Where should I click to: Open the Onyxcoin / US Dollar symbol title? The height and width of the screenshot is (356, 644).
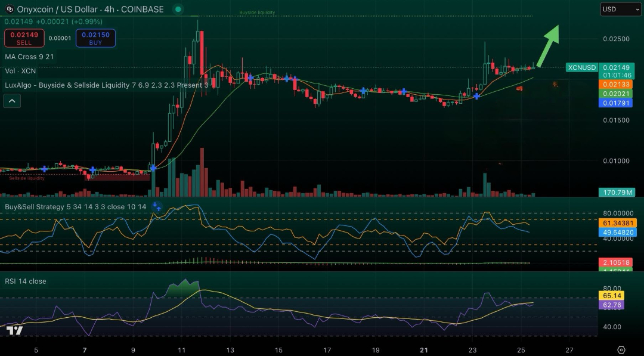(91, 9)
